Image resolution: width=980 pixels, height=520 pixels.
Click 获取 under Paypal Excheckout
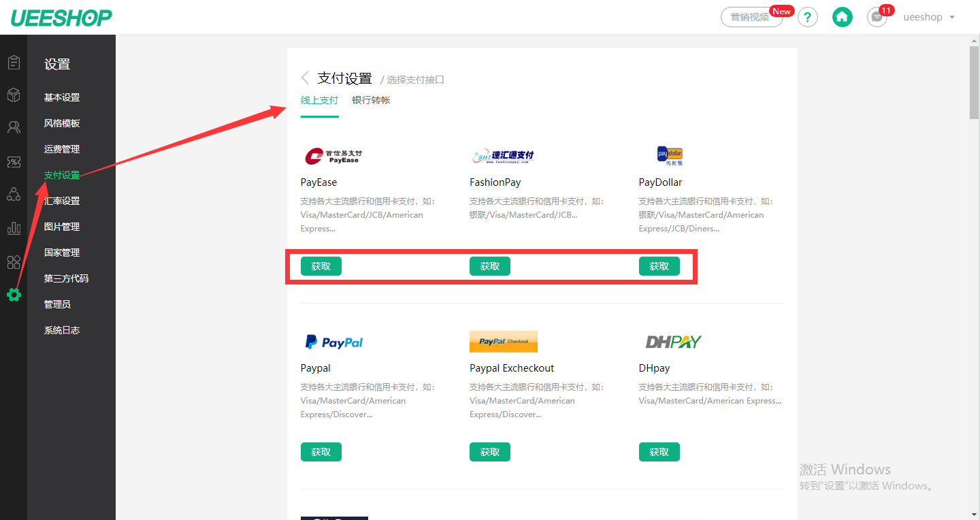tap(490, 452)
